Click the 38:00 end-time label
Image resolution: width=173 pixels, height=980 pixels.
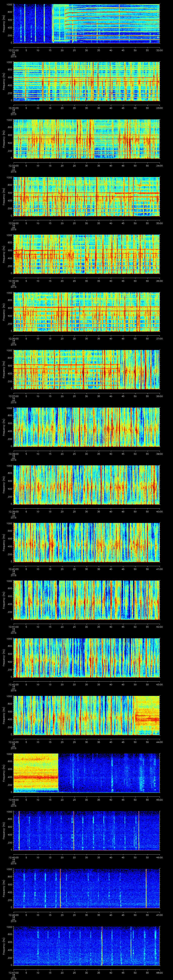tap(159, 396)
